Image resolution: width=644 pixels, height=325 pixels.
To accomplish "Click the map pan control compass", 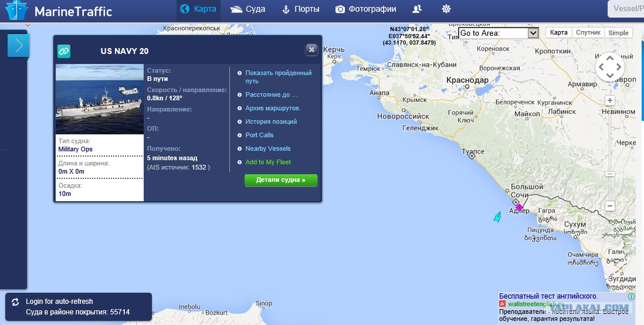I will click(609, 67).
